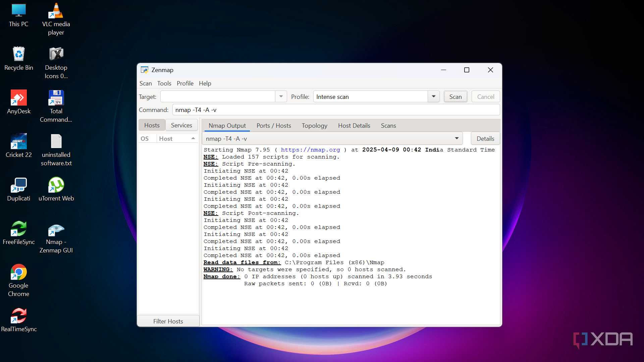
Task: Open the Help menu
Action: coord(205,83)
